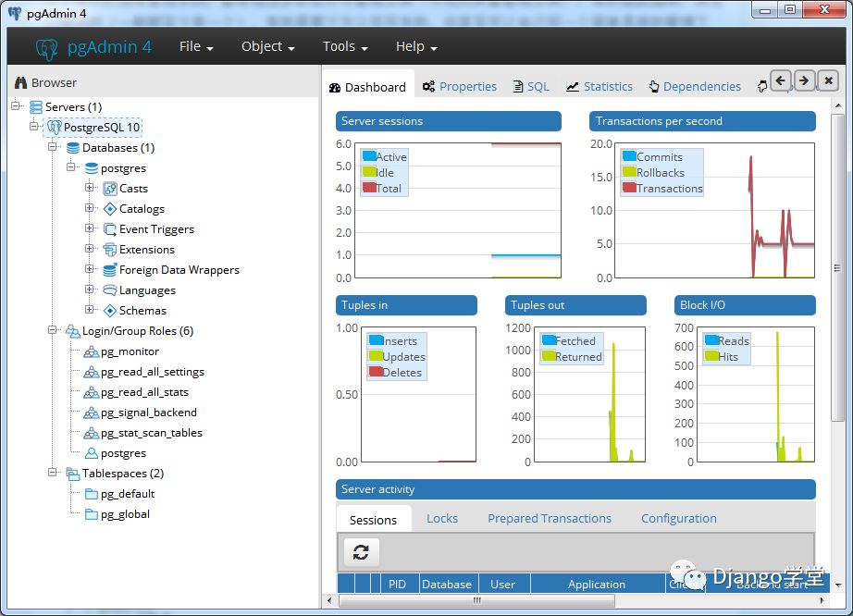Click the Event Triggers icon

pos(110,229)
